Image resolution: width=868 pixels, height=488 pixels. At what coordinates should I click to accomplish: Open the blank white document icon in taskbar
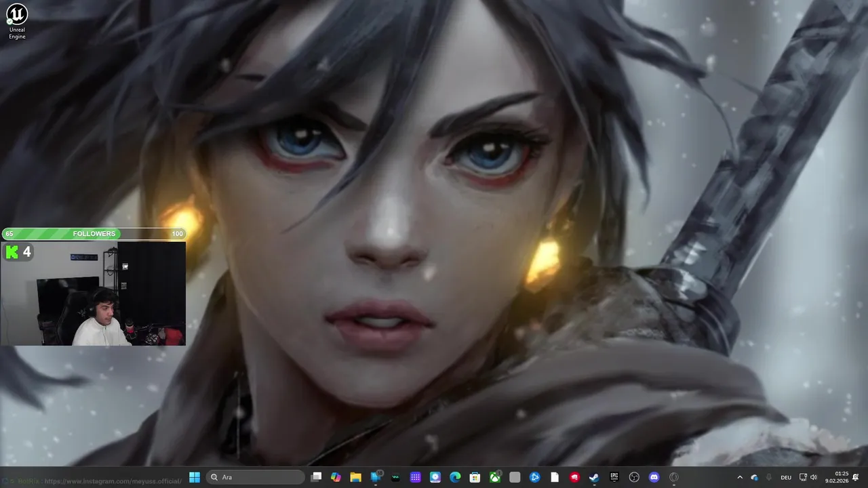[x=555, y=477]
